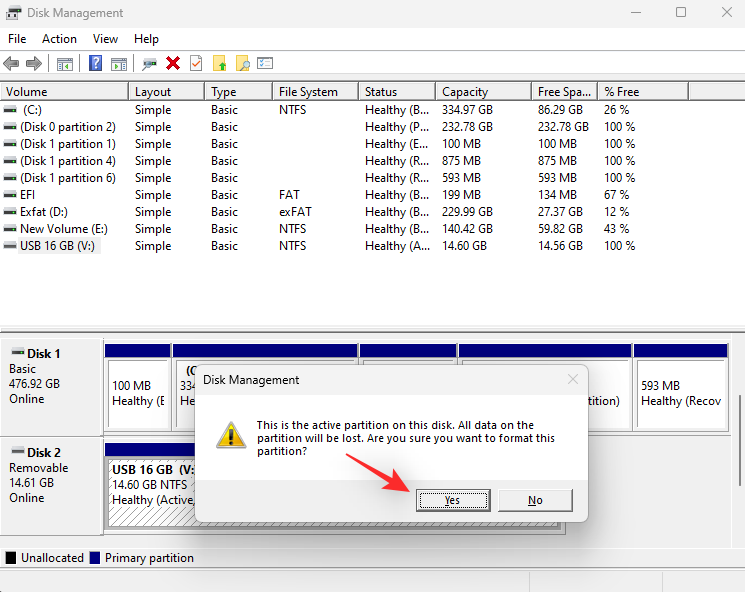Click the Rescan disks toolbar icon
The width and height of the screenshot is (745, 592).
pos(149,64)
